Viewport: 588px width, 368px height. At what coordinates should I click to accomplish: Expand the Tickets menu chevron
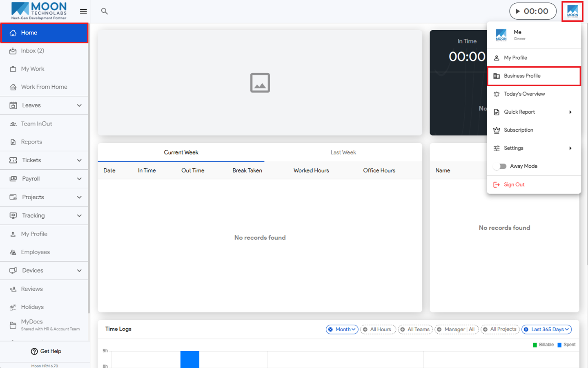click(x=79, y=160)
